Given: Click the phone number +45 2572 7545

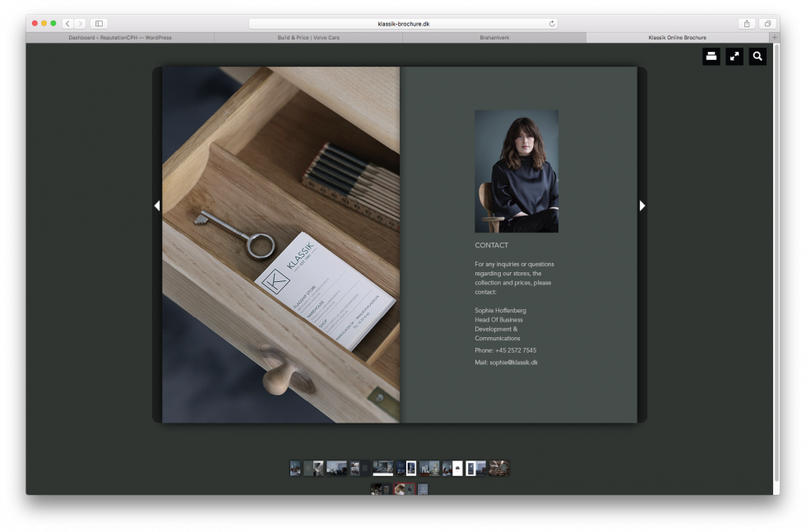Looking at the screenshot, I should (516, 350).
